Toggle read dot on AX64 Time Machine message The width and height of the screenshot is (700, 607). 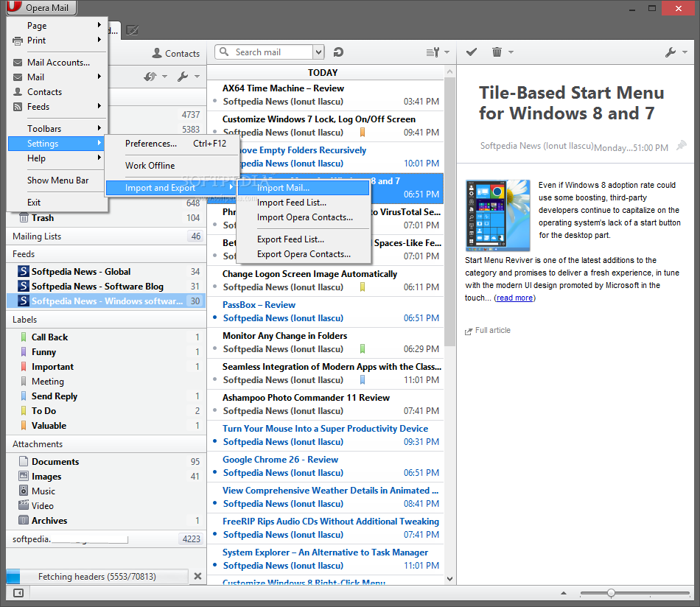coord(214,102)
